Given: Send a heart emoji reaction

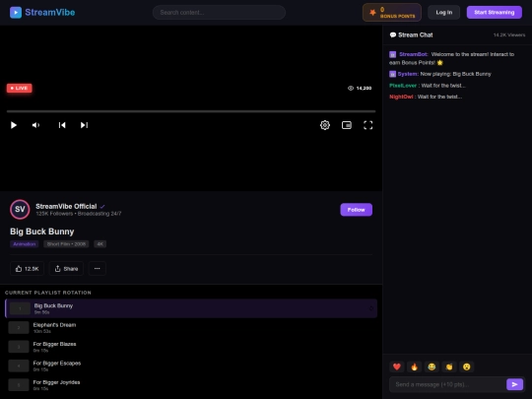Looking at the screenshot, I should pos(397,366).
